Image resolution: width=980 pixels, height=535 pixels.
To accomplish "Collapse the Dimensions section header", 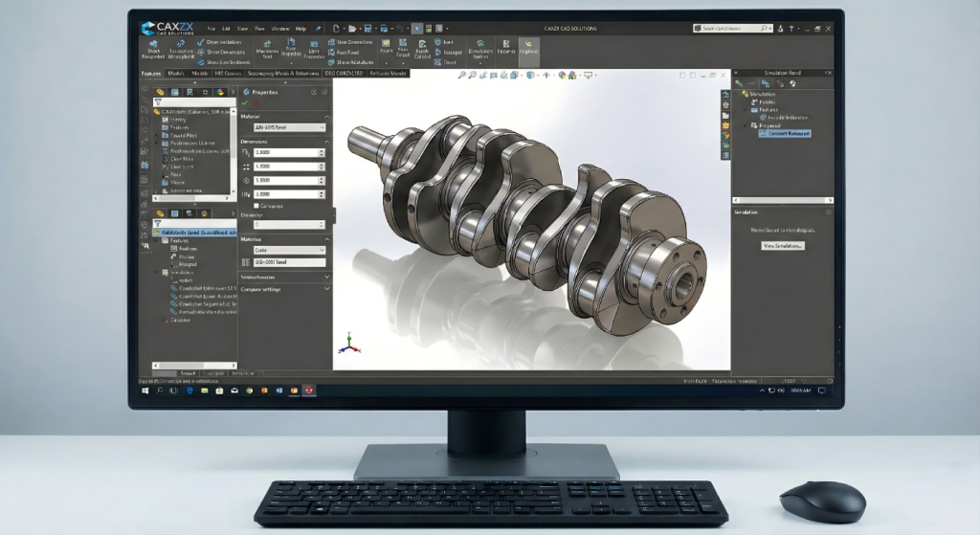I will 284,141.
